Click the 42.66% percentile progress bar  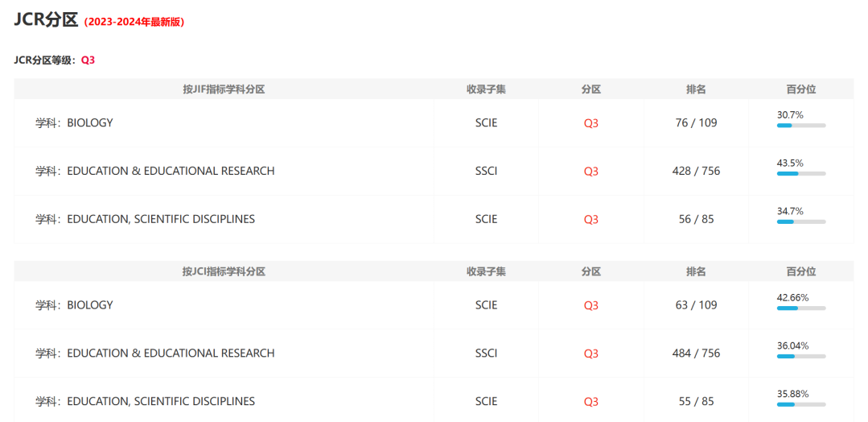(801, 308)
